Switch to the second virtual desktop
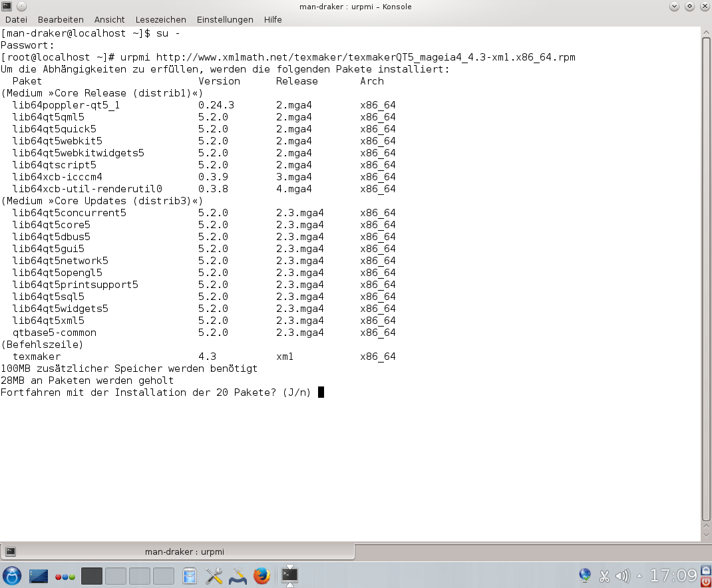712x588 pixels. pos(116,576)
